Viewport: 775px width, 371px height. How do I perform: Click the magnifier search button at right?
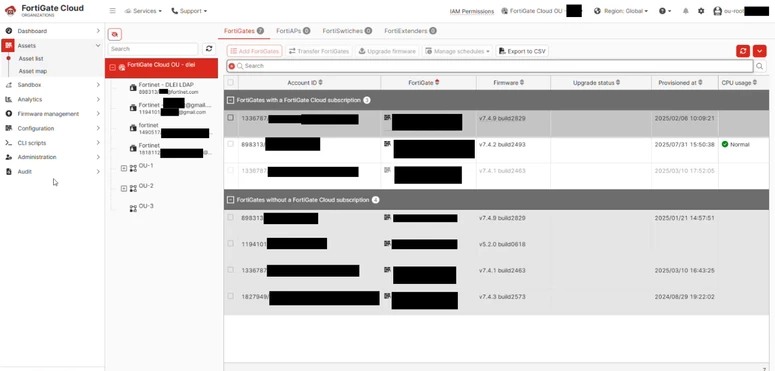(760, 66)
